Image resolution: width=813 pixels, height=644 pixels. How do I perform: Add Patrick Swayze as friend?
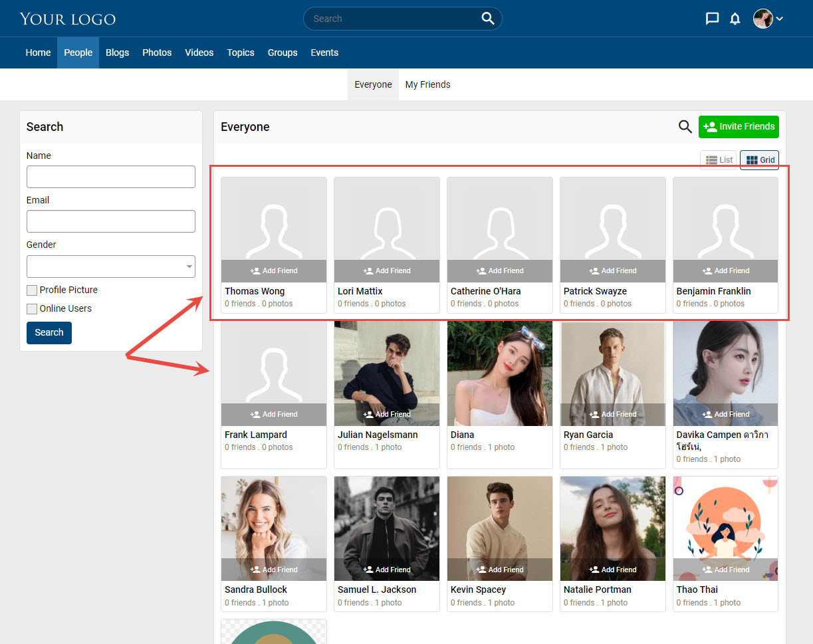613,270
